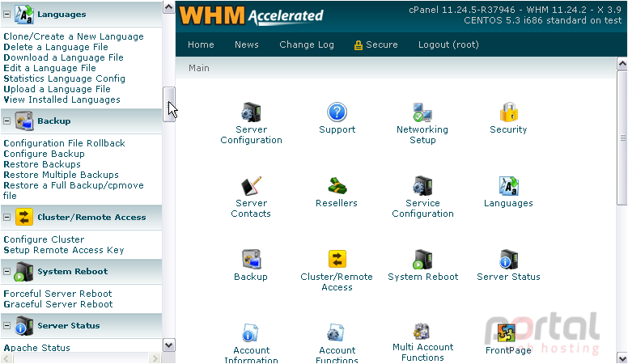
Task: Open the Networking Setup icon
Action: pyautogui.click(x=422, y=112)
